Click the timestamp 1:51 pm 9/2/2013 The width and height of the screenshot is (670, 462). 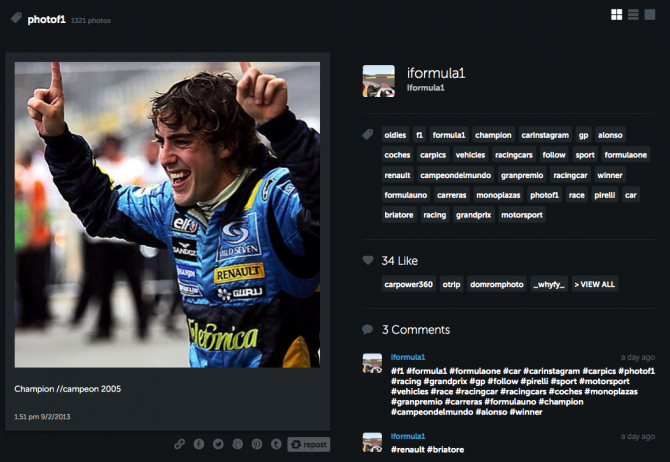[x=42, y=416]
